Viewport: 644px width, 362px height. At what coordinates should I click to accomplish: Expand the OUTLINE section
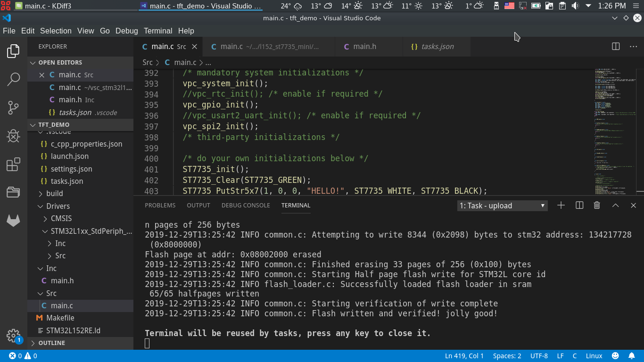(x=51, y=343)
